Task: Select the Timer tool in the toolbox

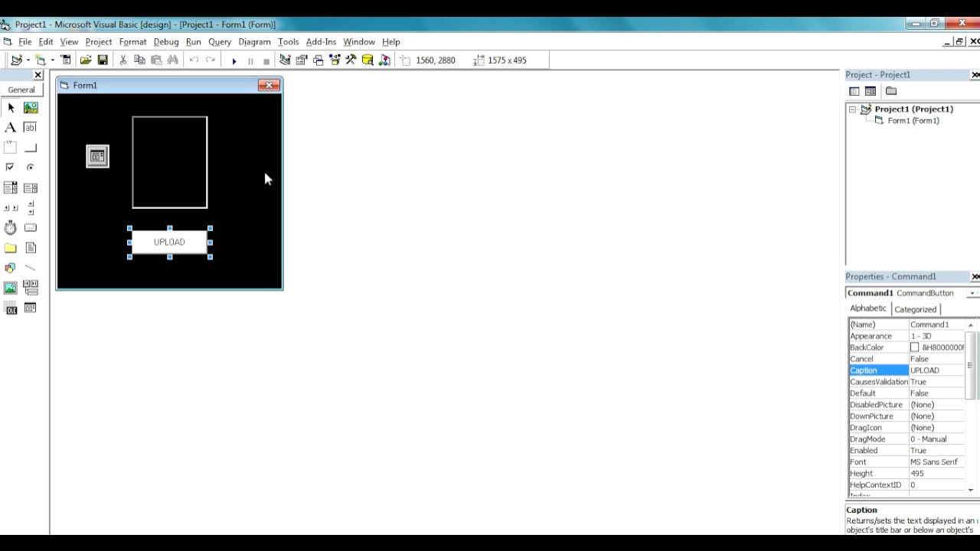Action: tap(11, 227)
